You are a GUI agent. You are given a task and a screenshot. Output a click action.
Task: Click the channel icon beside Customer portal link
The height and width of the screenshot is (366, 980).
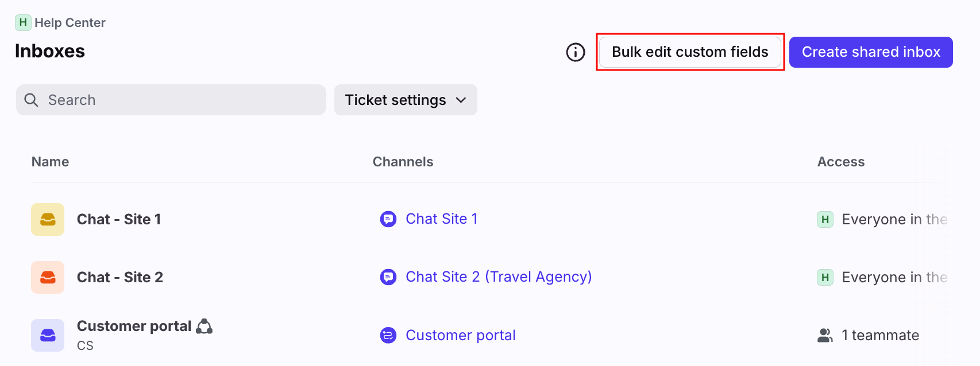pos(388,335)
